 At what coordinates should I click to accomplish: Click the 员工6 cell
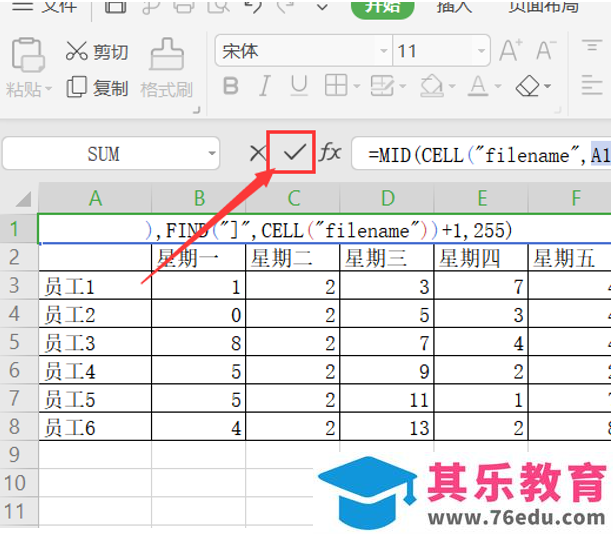(95, 426)
